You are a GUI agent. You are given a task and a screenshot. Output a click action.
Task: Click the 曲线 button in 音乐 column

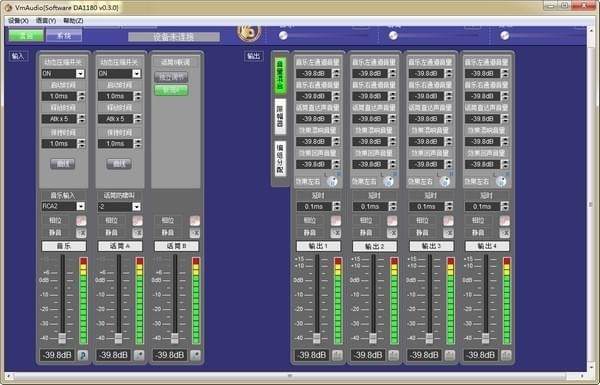click(x=63, y=164)
